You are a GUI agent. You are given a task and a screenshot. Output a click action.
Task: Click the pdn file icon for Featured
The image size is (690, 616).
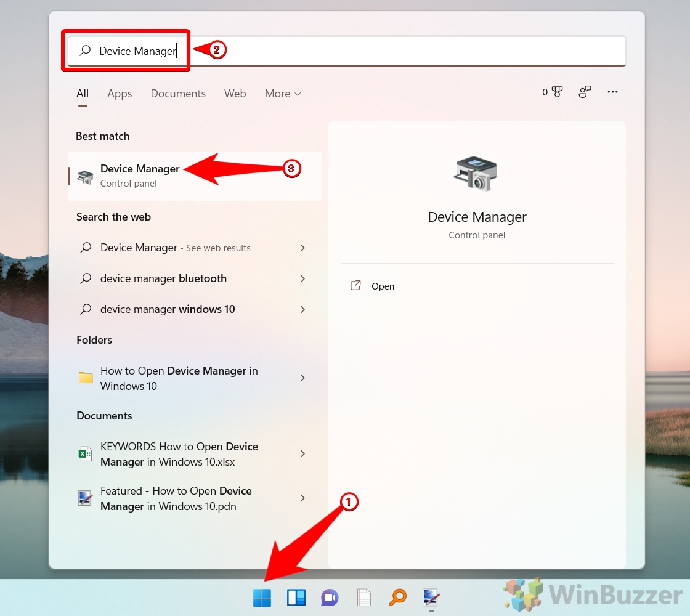coord(85,498)
